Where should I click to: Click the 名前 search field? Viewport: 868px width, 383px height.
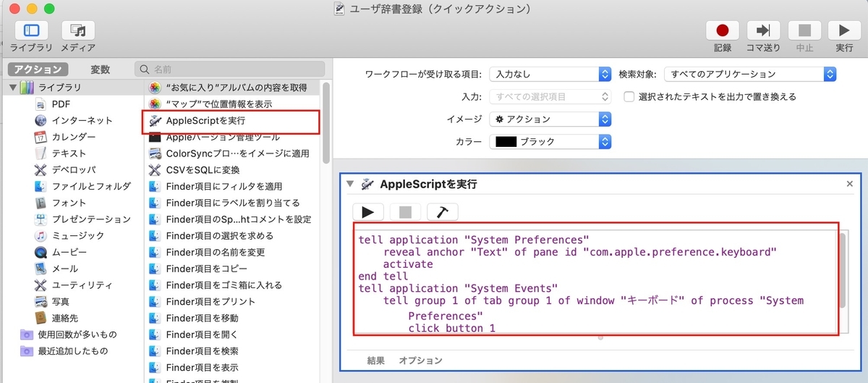(231, 70)
